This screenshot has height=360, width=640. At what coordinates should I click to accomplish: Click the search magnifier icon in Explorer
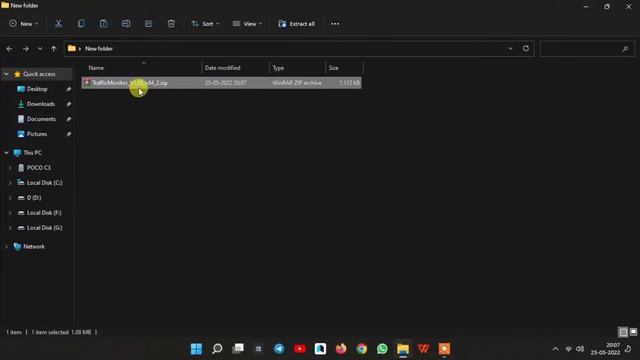(x=625, y=49)
